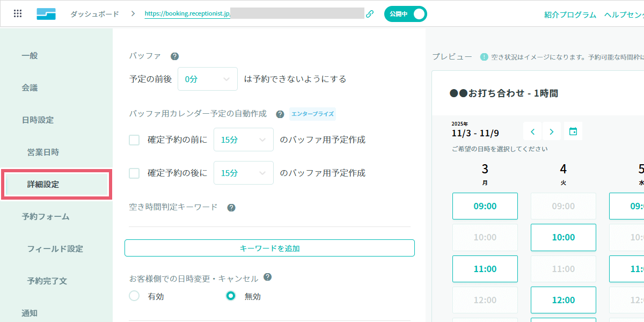Open the 15分 dropdown for post-booking buffer
This screenshot has height=322, width=644.
point(243,173)
